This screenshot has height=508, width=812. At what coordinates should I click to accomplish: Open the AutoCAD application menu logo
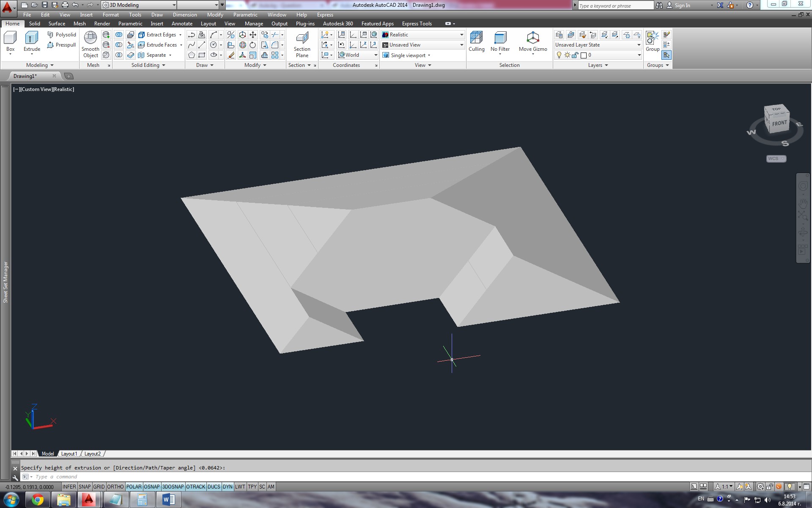pyautogui.click(x=7, y=7)
